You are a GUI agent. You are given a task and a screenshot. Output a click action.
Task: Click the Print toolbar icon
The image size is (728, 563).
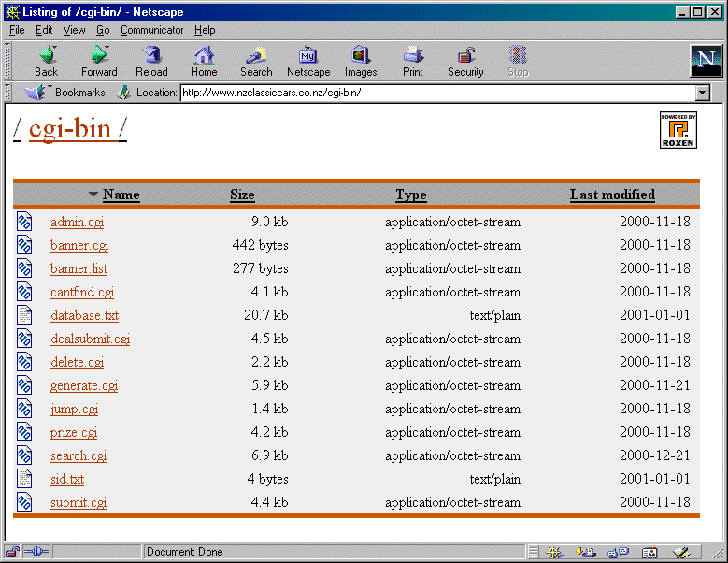(412, 62)
